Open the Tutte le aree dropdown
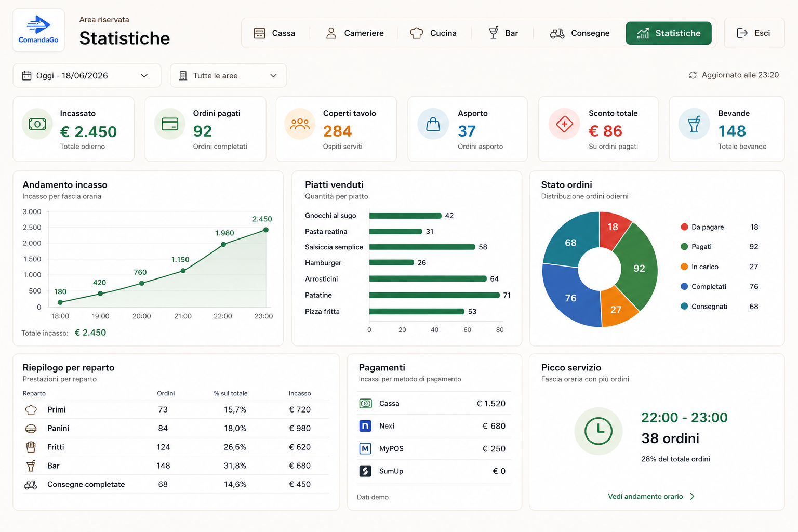This screenshot has width=798, height=532. 229,75
